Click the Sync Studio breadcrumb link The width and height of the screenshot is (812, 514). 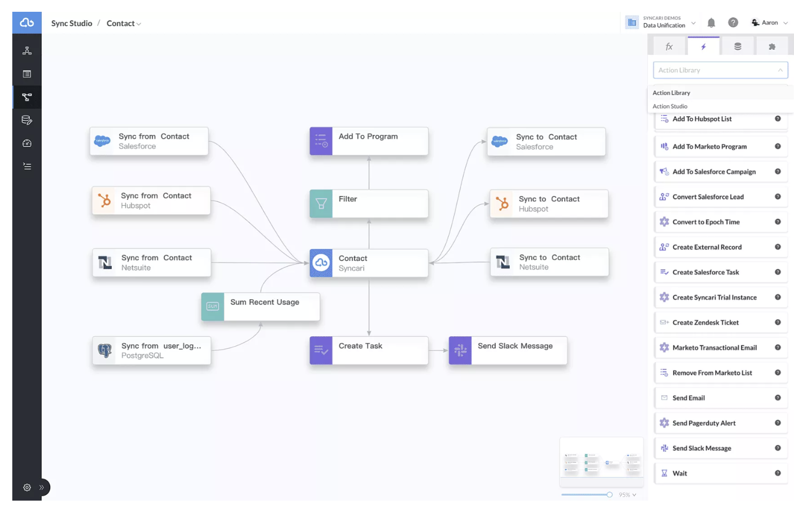pyautogui.click(x=72, y=24)
